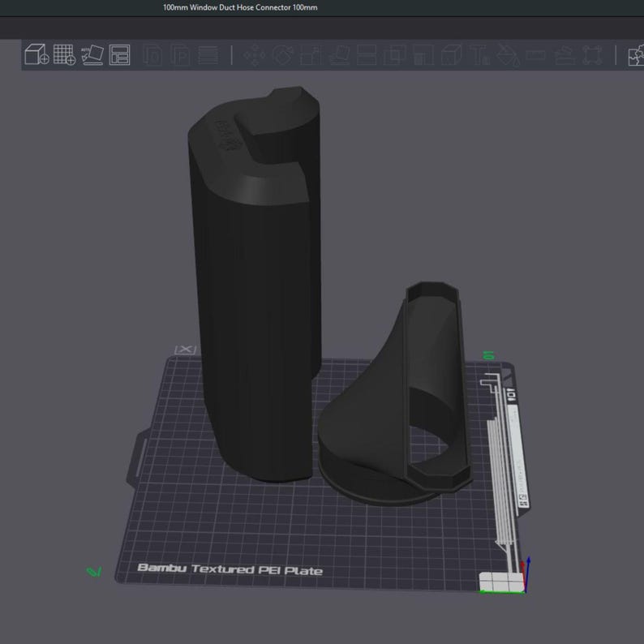Click the Split to objects icon

click(x=152, y=55)
